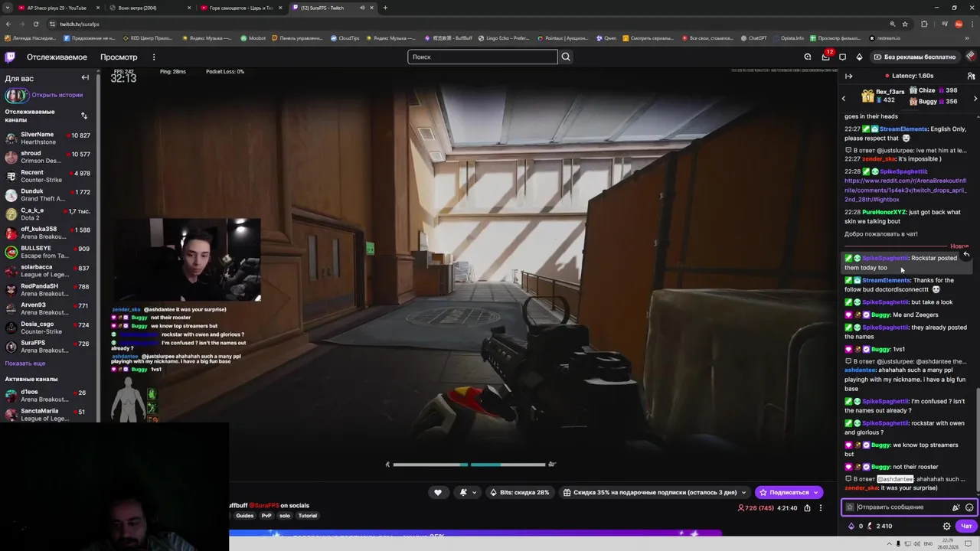Open SilverName Hearthstone channel
This screenshot has width=980, height=551.
point(48,138)
